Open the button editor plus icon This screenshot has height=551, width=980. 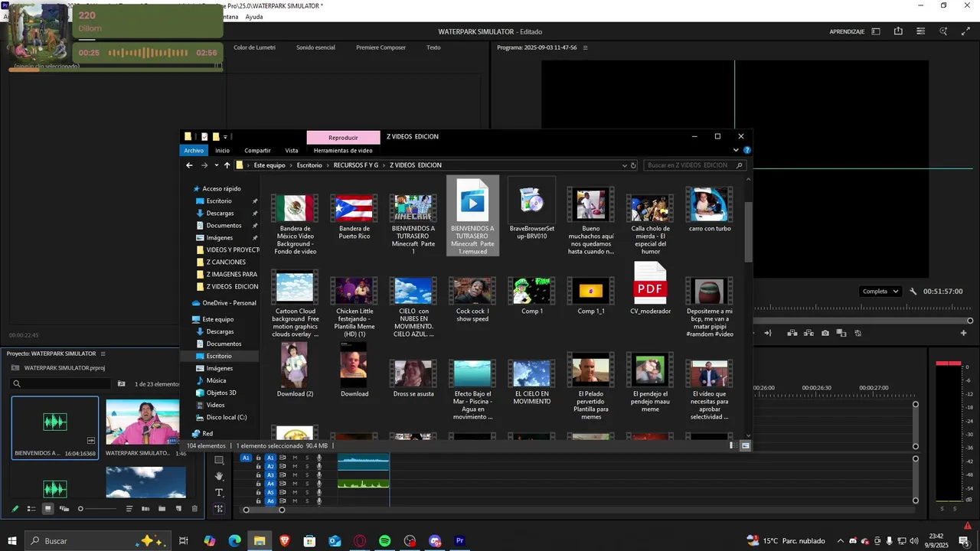click(x=963, y=333)
